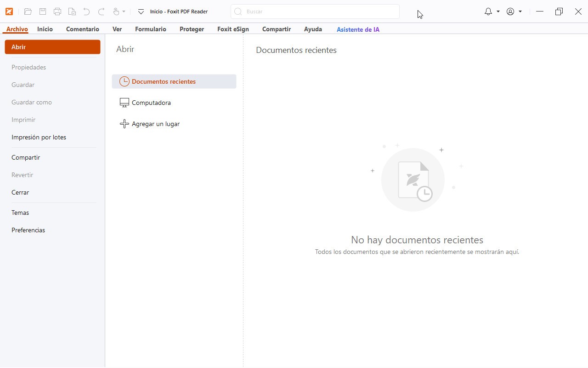This screenshot has width=588, height=368.
Task: Click the print icon in quick toolbar
Action: pos(57,11)
